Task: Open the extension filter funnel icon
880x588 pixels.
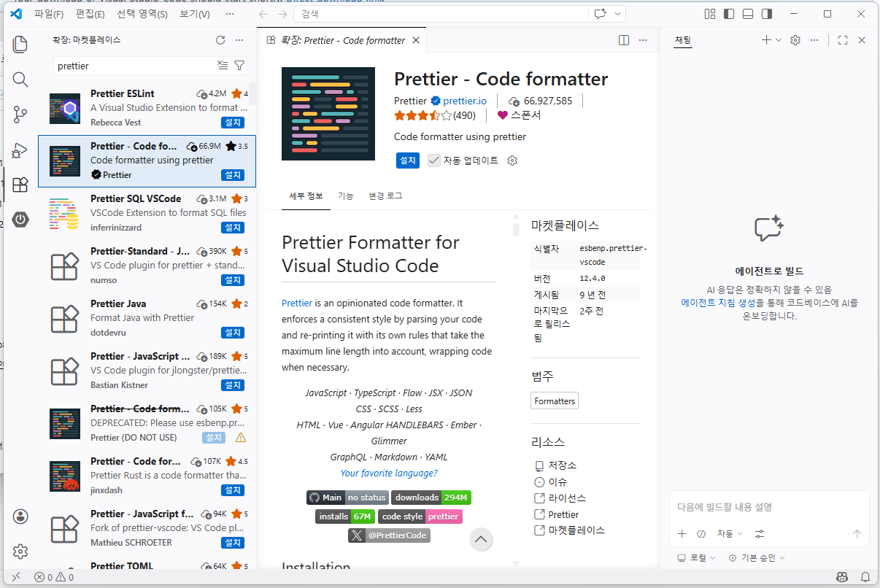Action: point(239,66)
